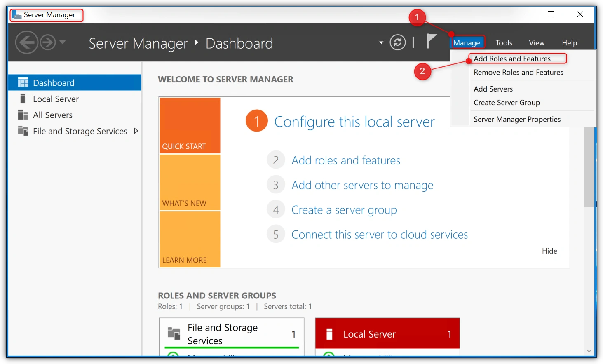Viewport: 603px width, 364px height.
Task: Open the Tools menu
Action: [x=504, y=42]
